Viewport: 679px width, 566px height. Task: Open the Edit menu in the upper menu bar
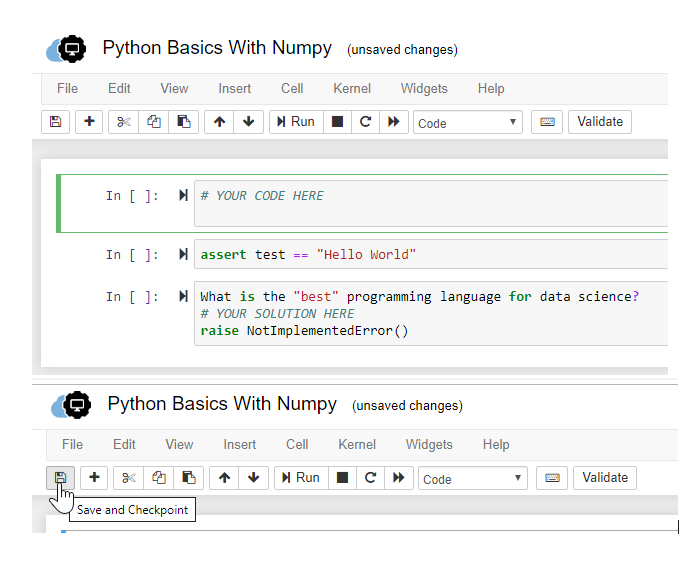pyautogui.click(x=119, y=89)
